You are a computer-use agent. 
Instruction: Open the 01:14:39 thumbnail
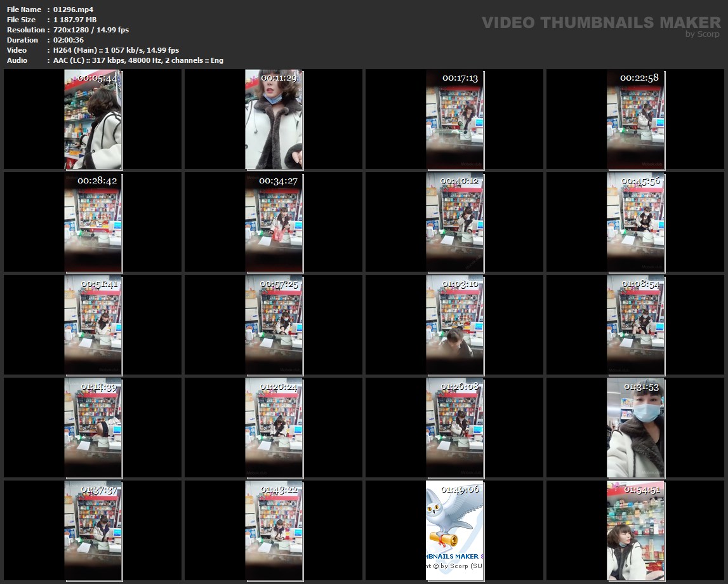[93, 428]
